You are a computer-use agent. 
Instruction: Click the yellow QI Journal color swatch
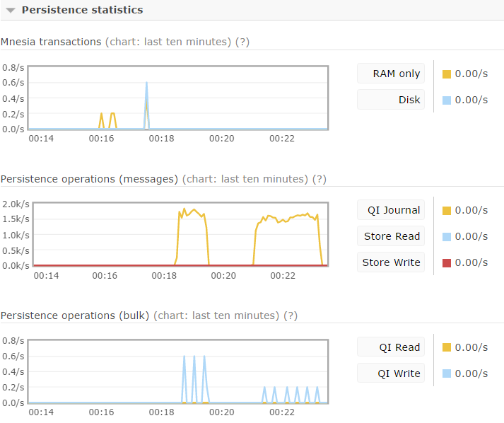(x=446, y=211)
